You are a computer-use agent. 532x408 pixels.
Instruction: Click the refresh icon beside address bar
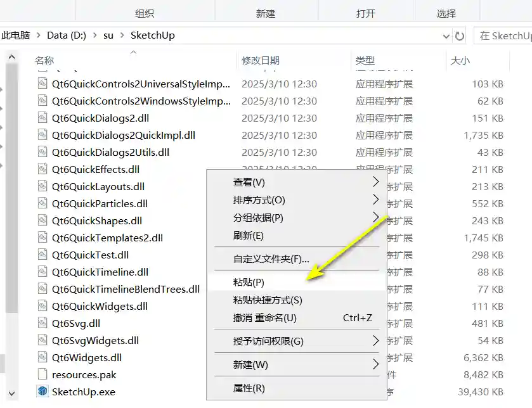point(460,36)
